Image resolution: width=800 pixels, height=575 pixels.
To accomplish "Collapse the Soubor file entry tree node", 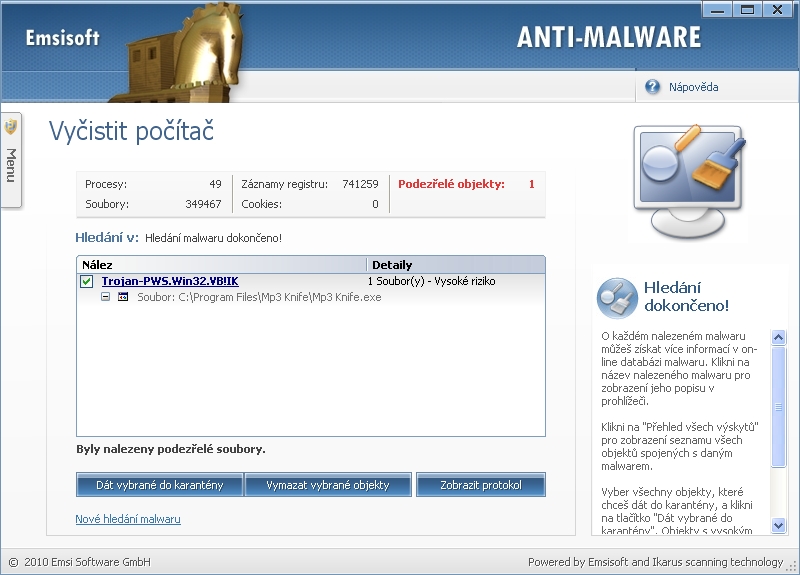I will tap(105, 296).
